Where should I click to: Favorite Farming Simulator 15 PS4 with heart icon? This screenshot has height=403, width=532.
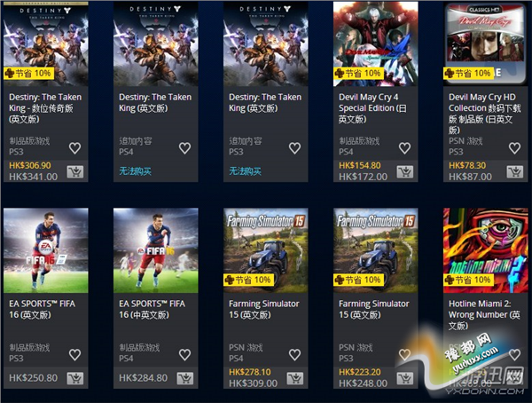(x=295, y=355)
